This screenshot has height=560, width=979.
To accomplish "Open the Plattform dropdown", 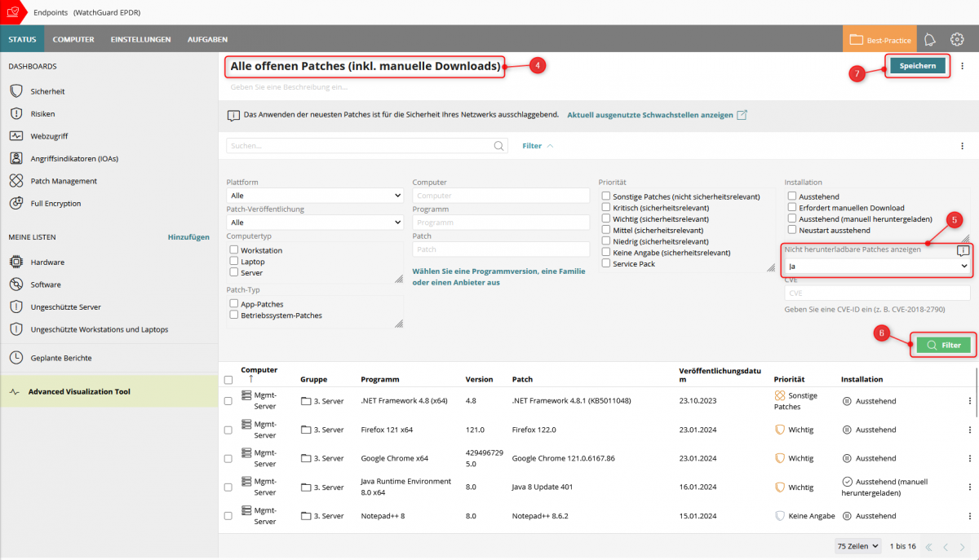I will [x=314, y=195].
